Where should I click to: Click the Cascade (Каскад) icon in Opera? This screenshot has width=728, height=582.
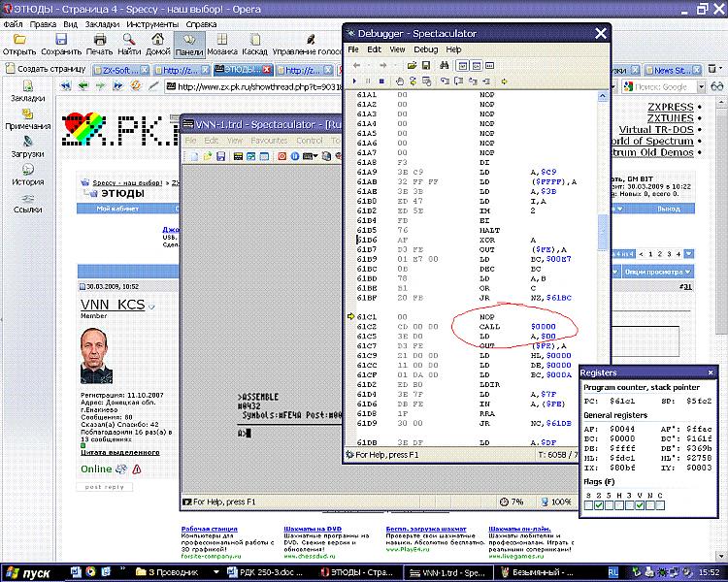tap(255, 44)
